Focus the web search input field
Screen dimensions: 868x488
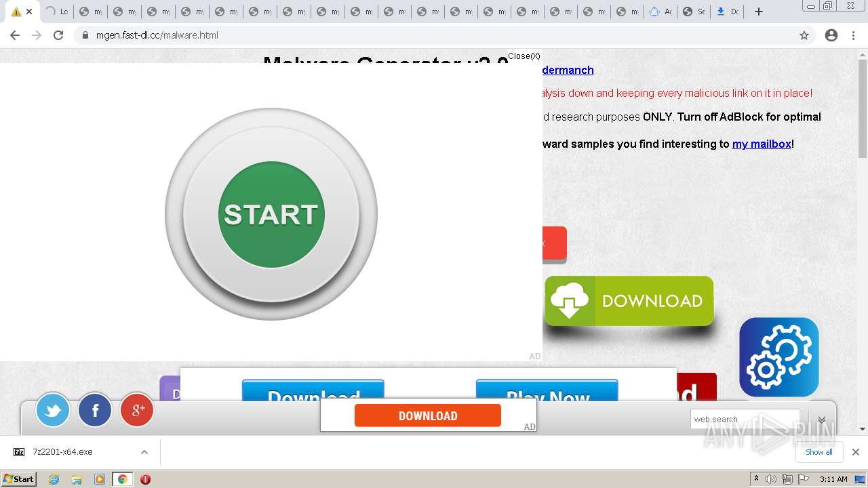click(x=745, y=420)
